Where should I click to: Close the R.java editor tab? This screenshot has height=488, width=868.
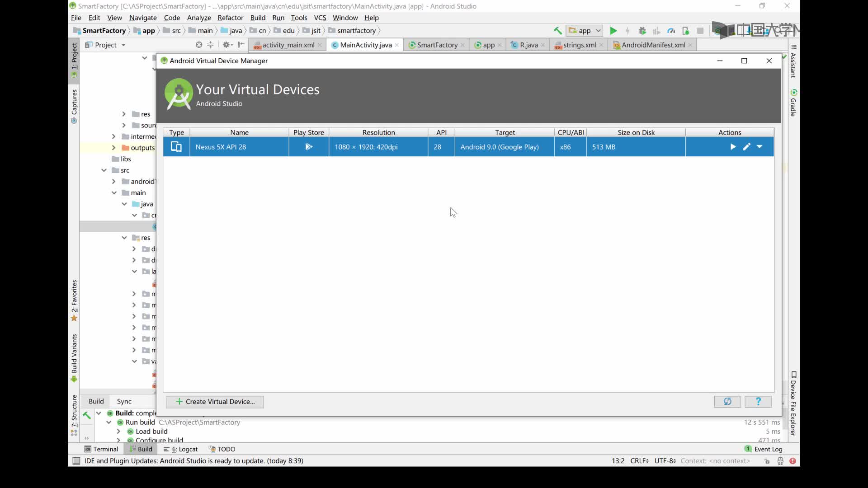(543, 45)
